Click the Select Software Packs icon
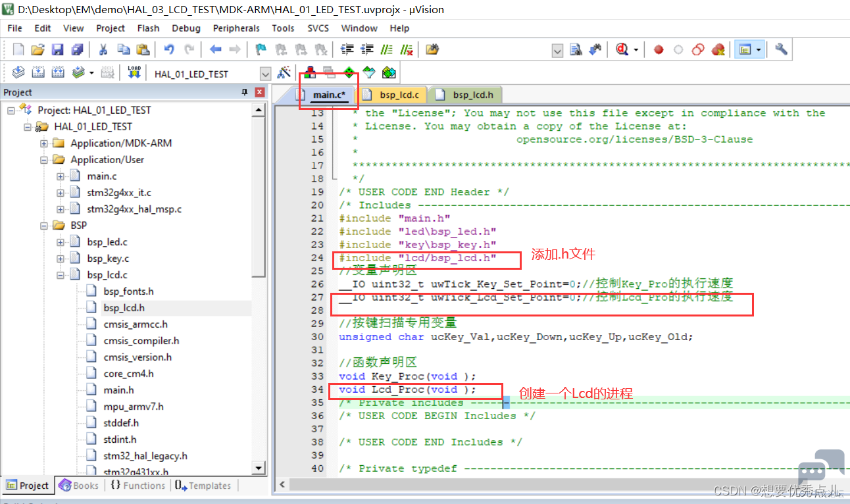 [x=369, y=72]
